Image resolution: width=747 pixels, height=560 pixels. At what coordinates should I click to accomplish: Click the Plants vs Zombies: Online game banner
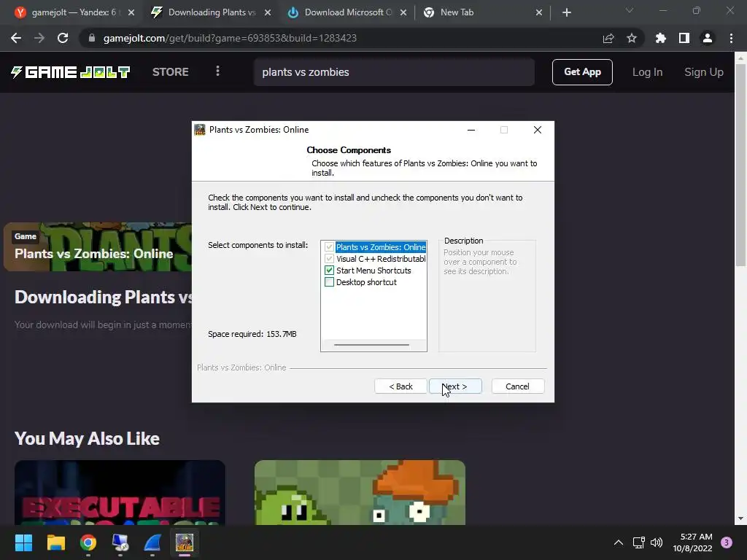(x=98, y=246)
